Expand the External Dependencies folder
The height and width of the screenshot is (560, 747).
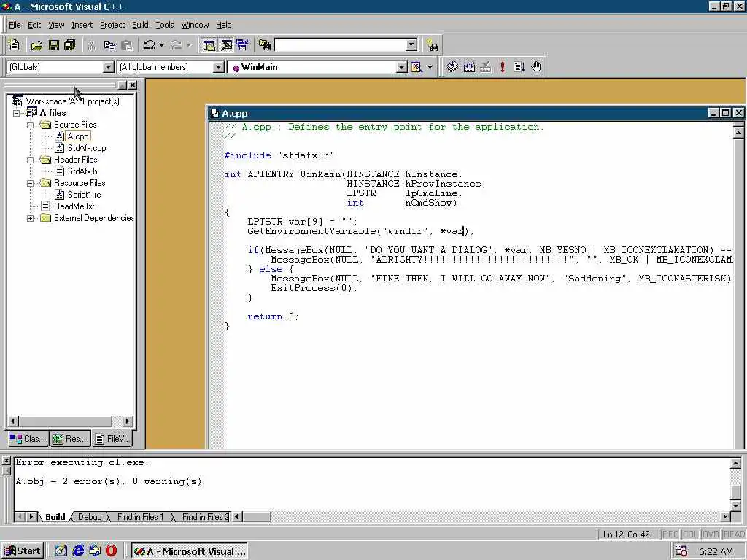point(30,218)
